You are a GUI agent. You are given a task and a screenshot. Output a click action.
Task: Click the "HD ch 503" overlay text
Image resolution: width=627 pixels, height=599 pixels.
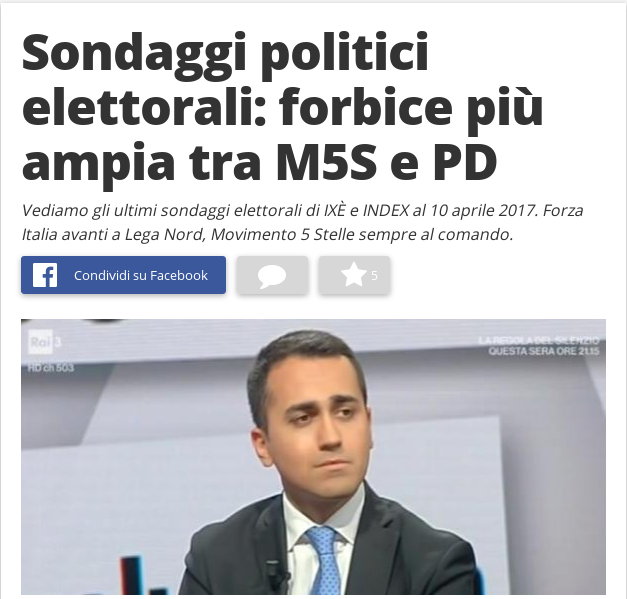click(51, 367)
